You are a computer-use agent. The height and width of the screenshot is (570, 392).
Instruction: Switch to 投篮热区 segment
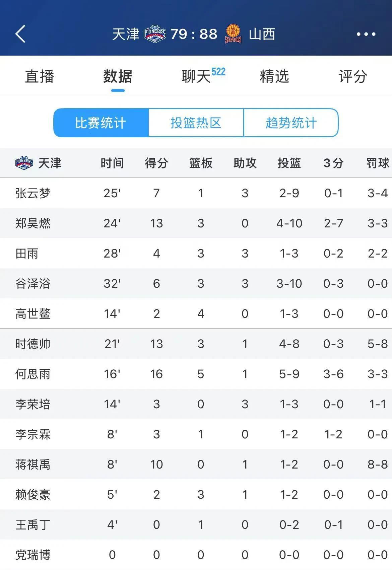(196, 123)
